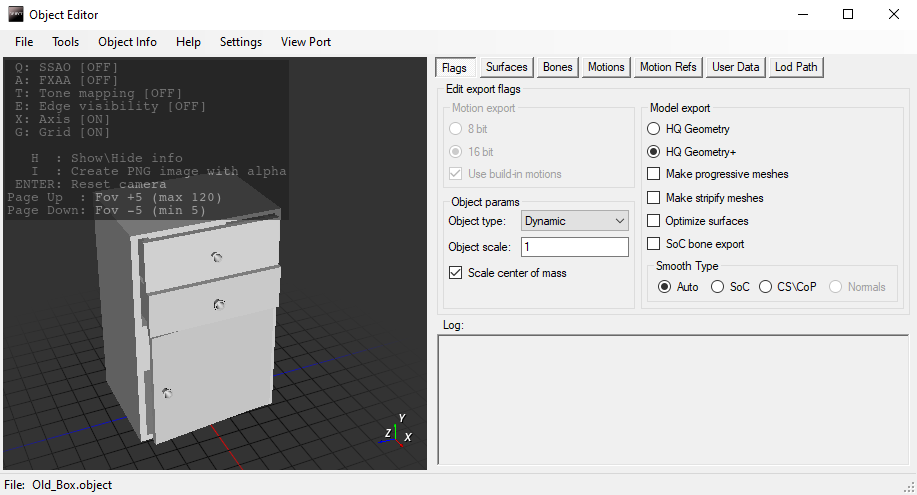Enable SoC bone export checkbox
This screenshot has height=495, width=917.
tap(695, 243)
